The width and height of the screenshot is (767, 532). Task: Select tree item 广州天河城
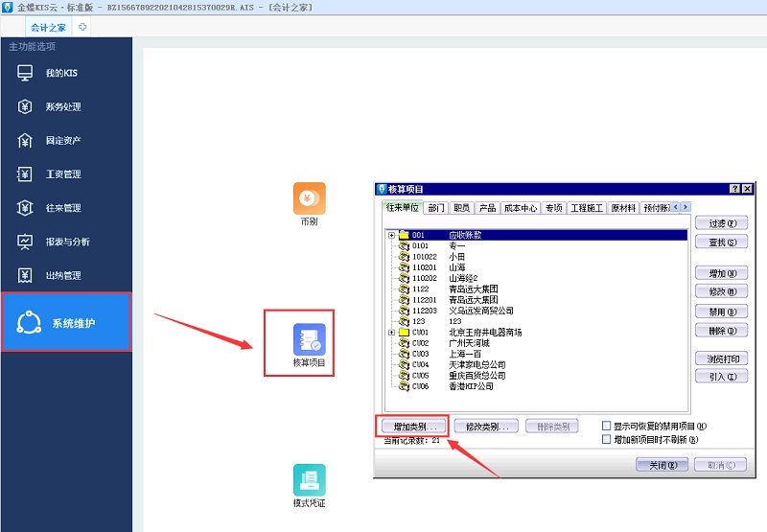point(471,342)
